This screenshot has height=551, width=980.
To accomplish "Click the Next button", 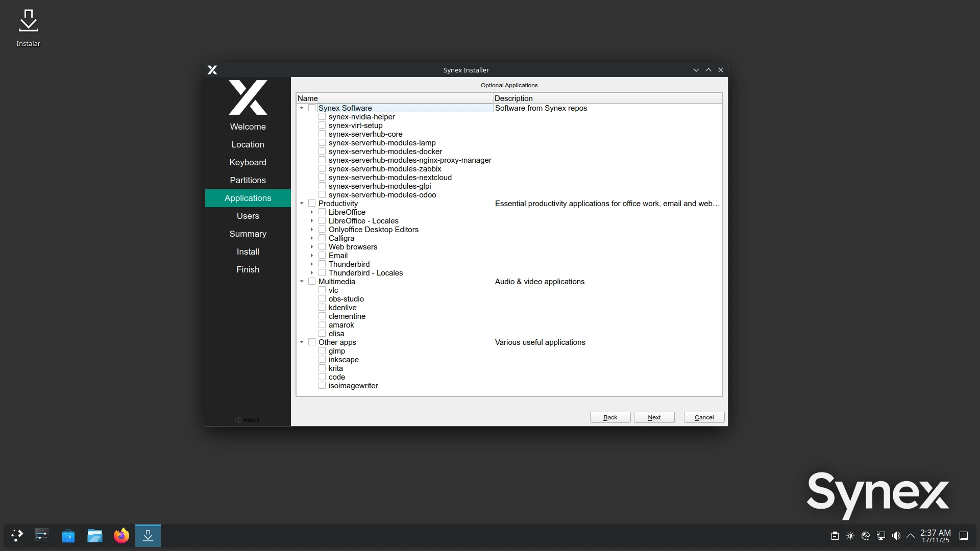I will [654, 417].
